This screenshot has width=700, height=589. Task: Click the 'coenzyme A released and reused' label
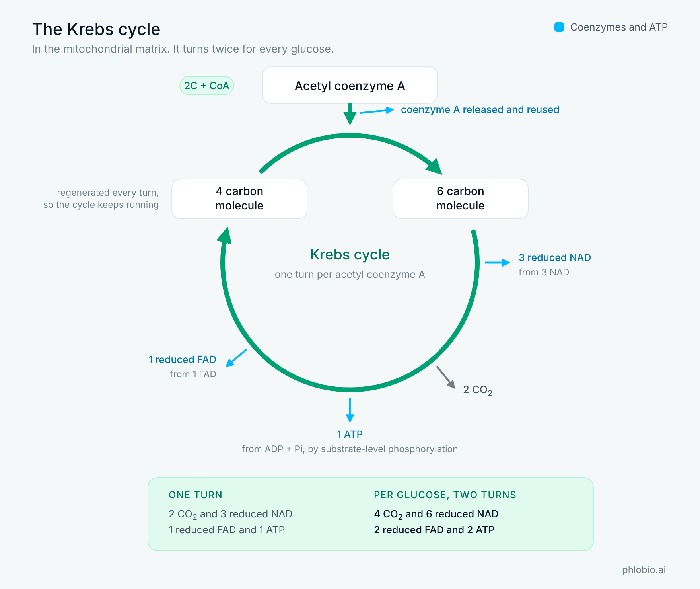click(x=480, y=109)
